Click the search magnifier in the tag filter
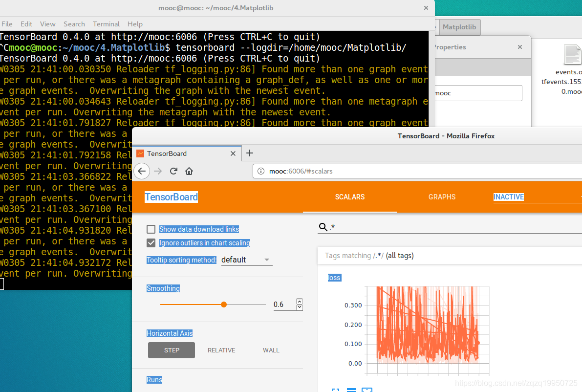The height and width of the screenshot is (392, 582). [323, 227]
